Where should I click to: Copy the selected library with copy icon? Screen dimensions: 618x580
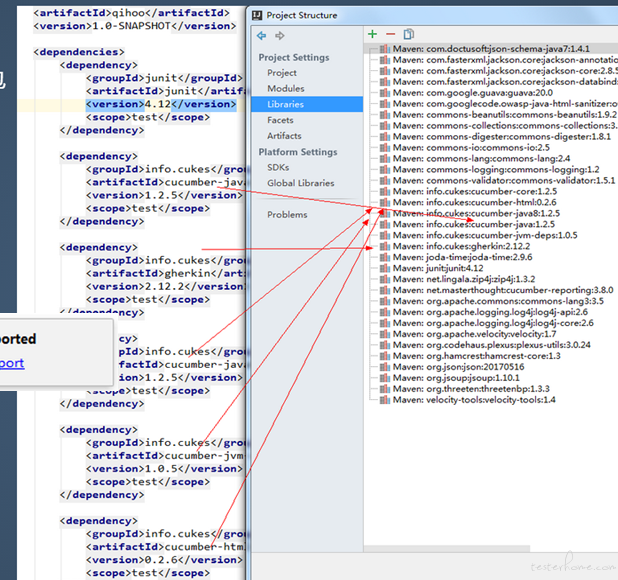point(409,34)
